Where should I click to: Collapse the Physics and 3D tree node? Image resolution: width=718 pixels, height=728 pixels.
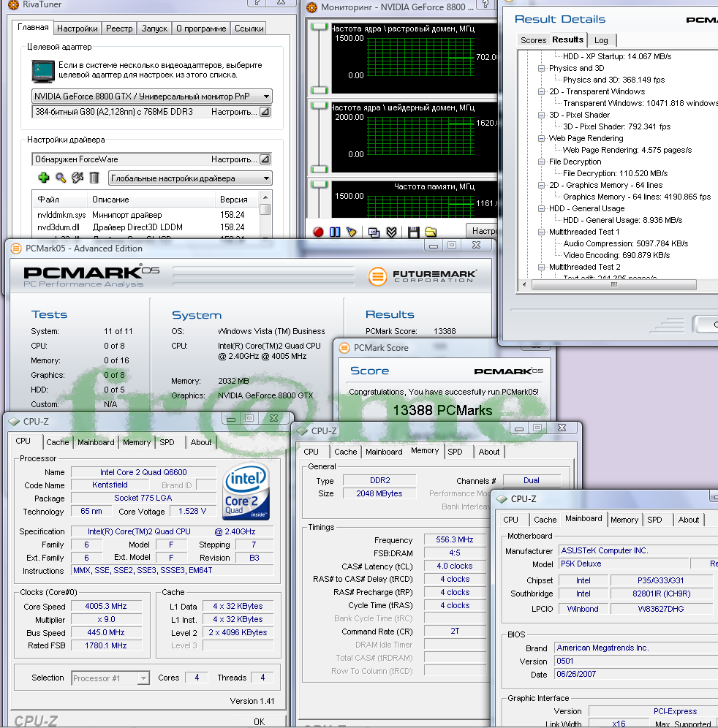[x=541, y=68]
